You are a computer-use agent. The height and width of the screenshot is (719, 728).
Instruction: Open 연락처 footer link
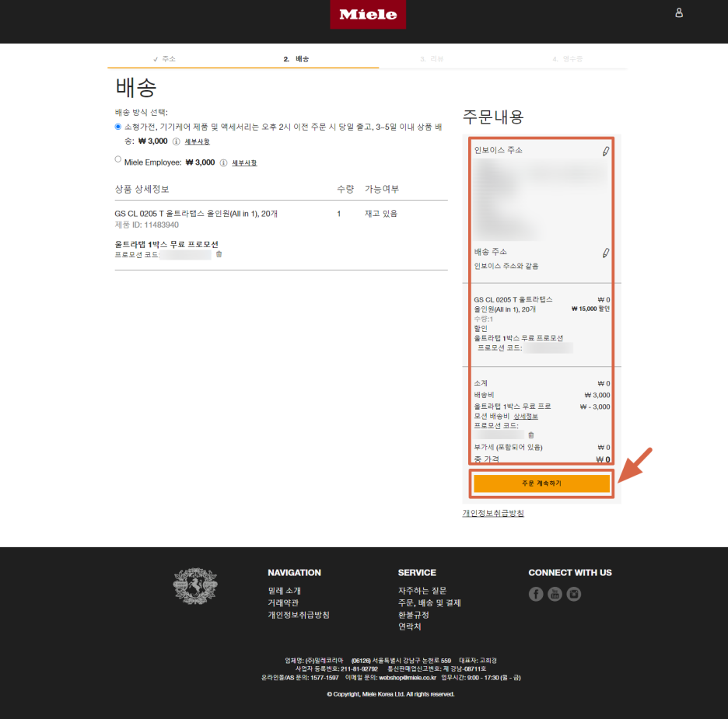click(x=409, y=627)
